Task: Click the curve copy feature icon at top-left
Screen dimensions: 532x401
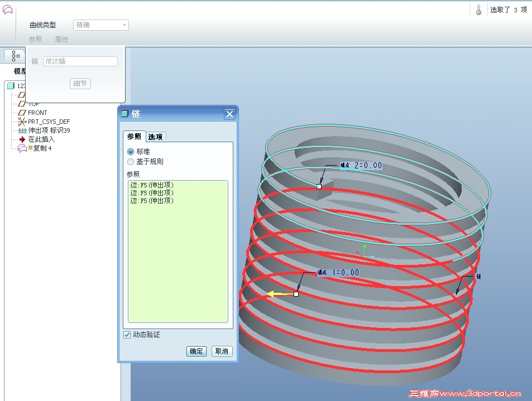Action: tap(7, 10)
